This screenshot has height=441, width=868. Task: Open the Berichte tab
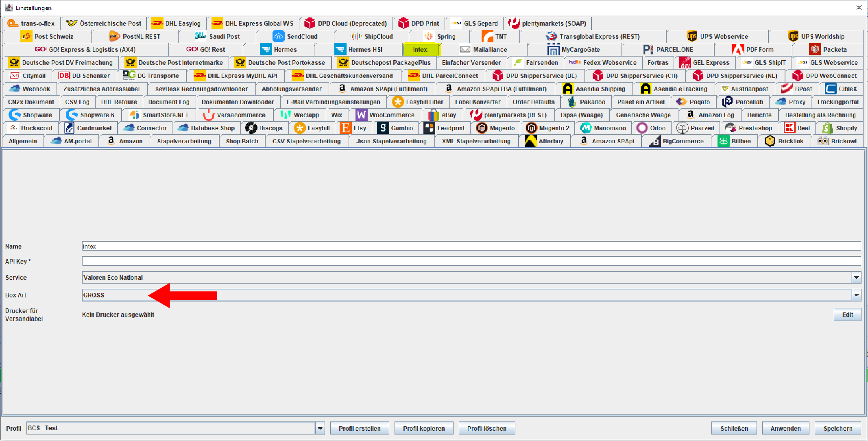click(x=759, y=115)
